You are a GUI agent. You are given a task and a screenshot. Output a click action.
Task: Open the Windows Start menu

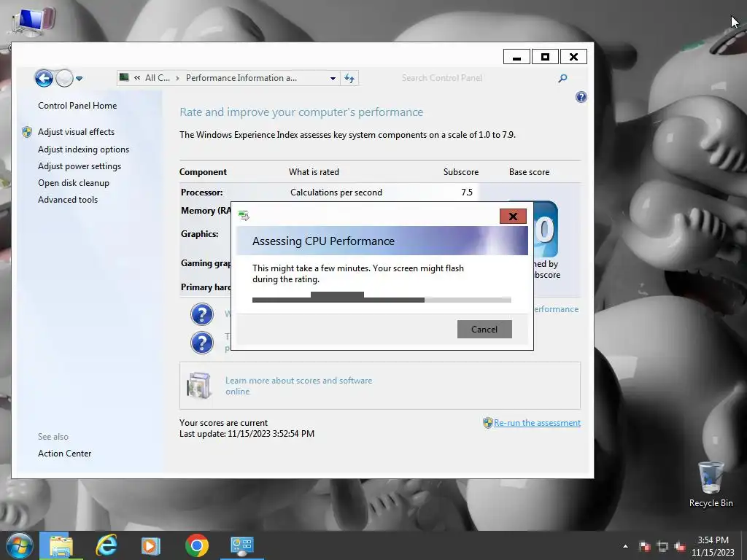pyautogui.click(x=20, y=545)
